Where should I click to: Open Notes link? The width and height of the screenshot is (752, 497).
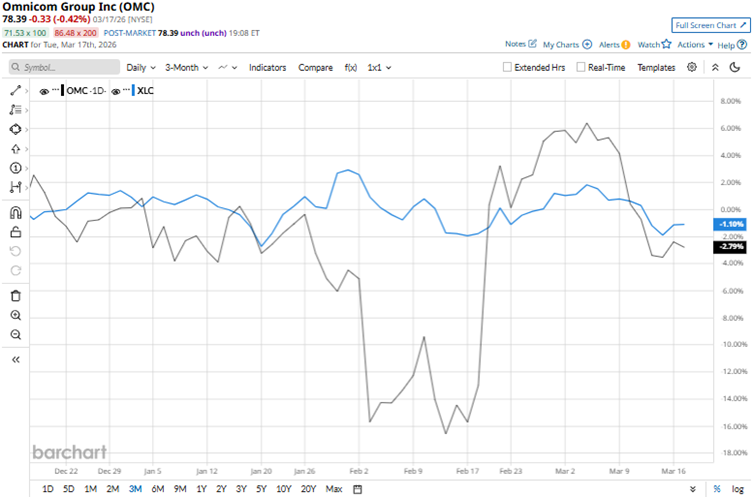pos(520,44)
